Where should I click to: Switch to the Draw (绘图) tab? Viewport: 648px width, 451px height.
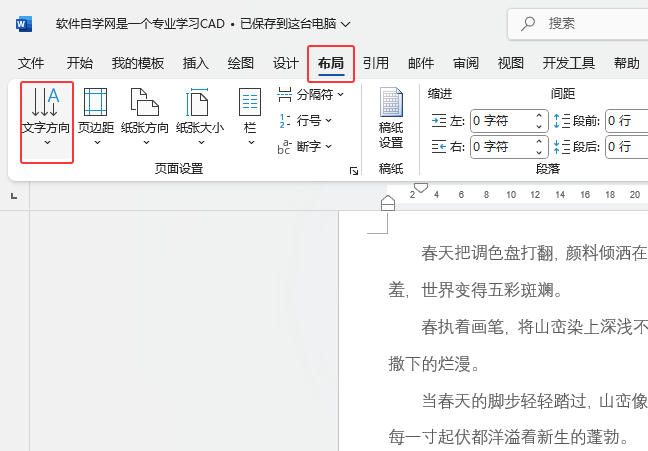click(x=241, y=63)
